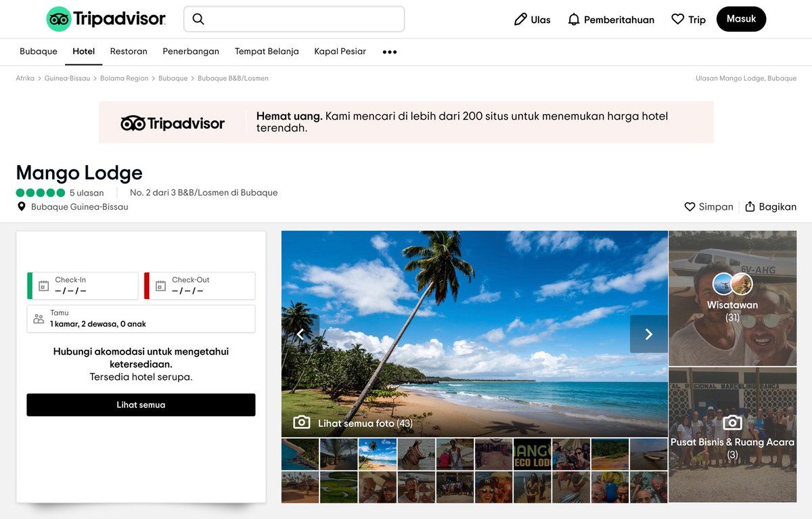Click the Ulas review link text

click(541, 20)
